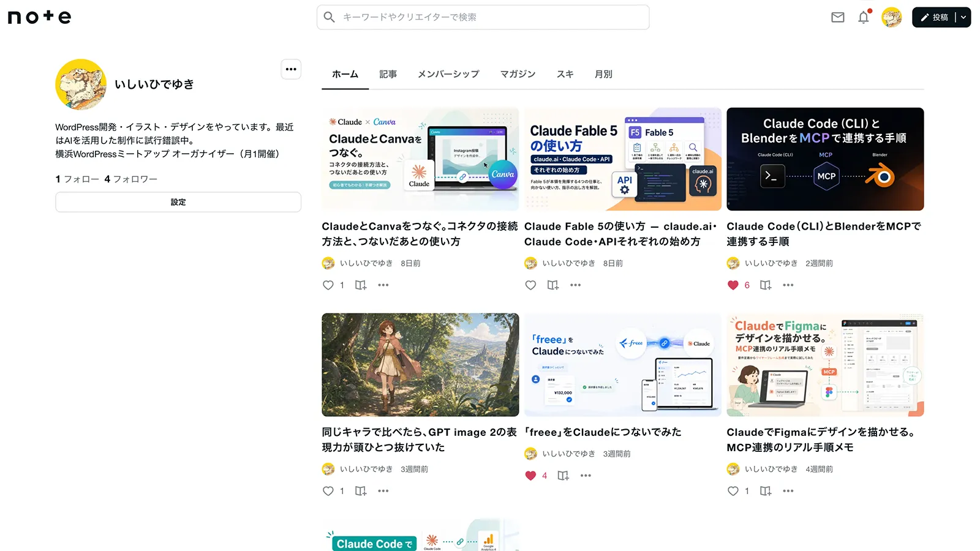Open the messages envelope icon

(x=837, y=17)
